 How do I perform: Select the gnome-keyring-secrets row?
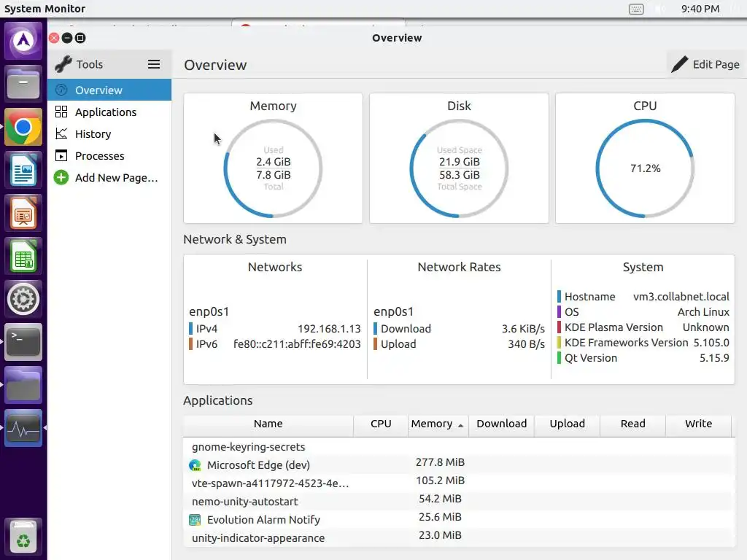[459, 447]
